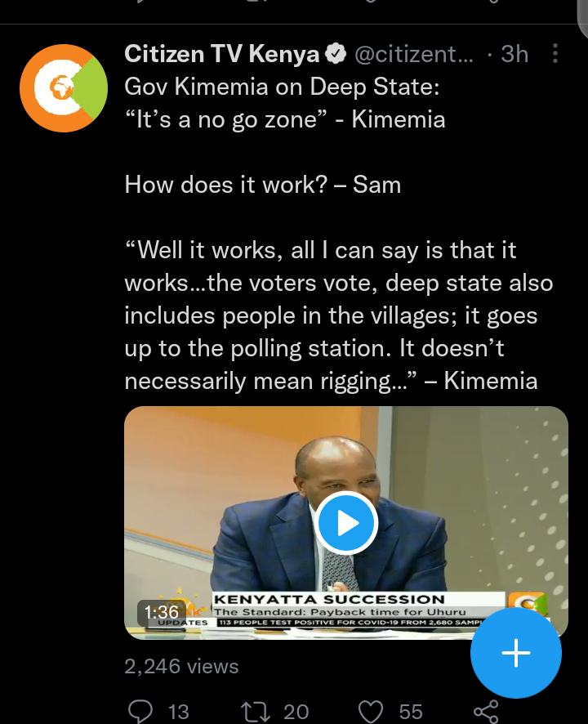Open the 20 retweets count
The image size is (588, 724).
click(296, 712)
